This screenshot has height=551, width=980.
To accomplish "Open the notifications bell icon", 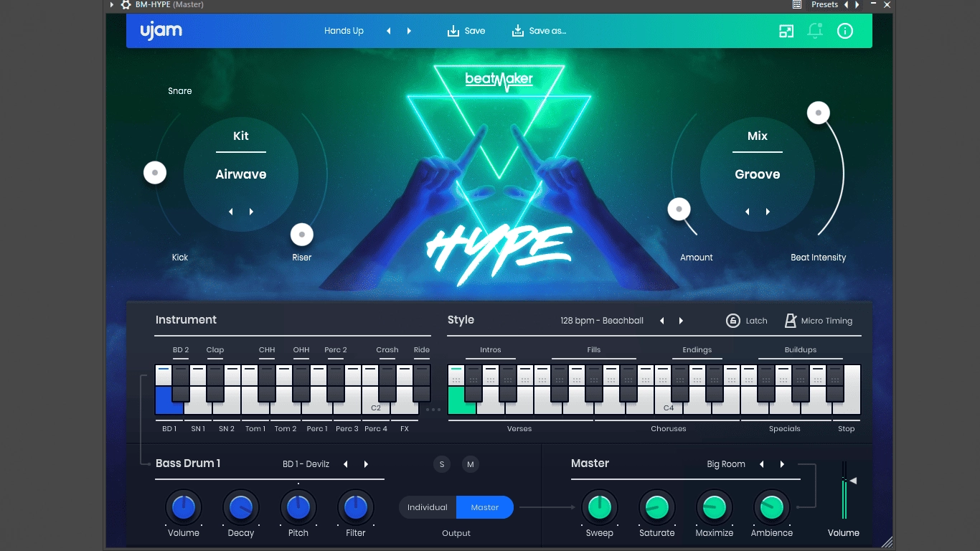I will pyautogui.click(x=815, y=31).
